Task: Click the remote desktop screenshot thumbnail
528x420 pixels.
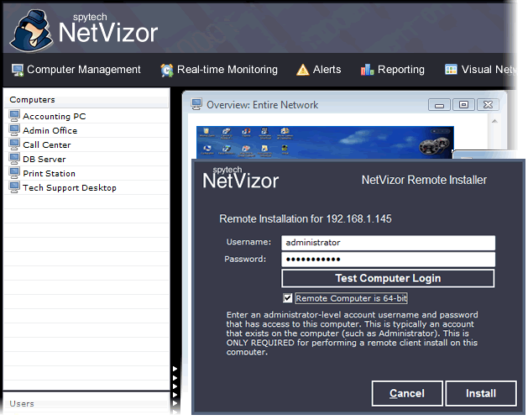Action: pos(325,142)
